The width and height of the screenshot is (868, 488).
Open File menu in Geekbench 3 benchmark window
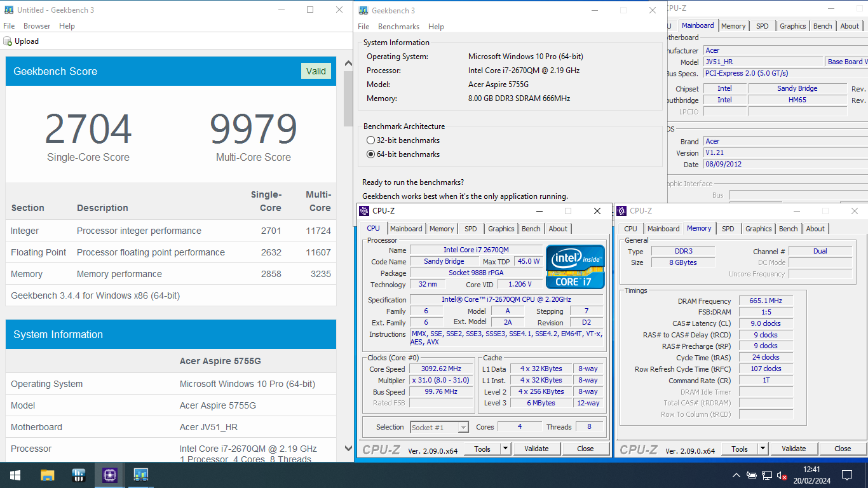click(363, 27)
